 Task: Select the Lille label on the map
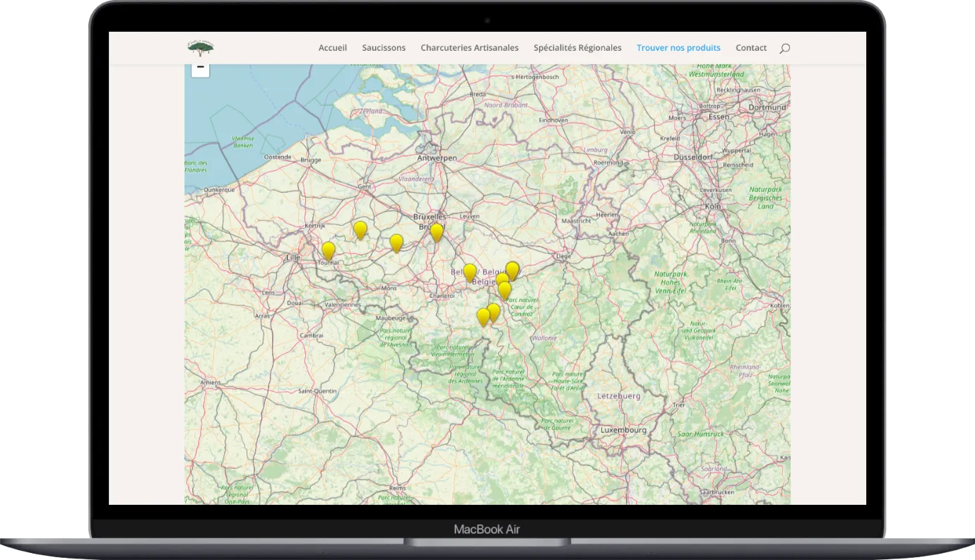tap(293, 258)
